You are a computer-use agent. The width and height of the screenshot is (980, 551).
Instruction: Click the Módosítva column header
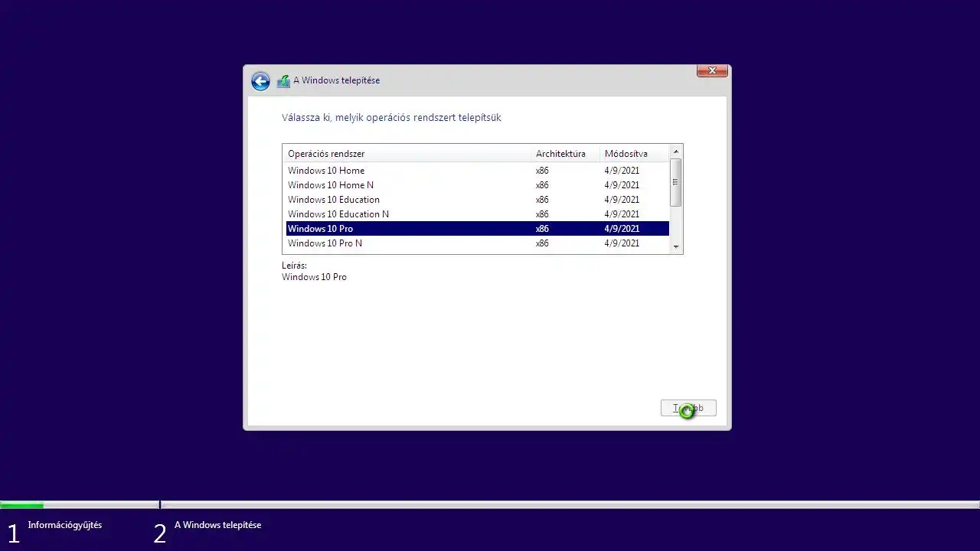pyautogui.click(x=634, y=154)
